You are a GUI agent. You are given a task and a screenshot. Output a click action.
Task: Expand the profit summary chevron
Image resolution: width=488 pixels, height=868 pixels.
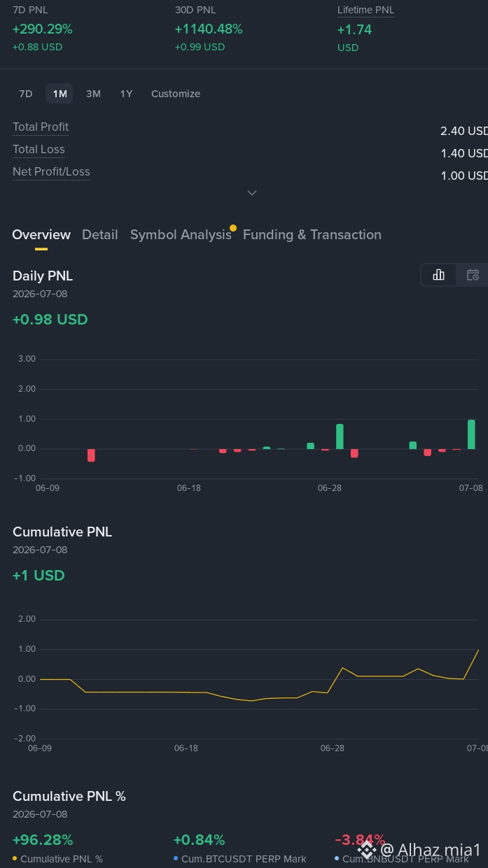252,192
